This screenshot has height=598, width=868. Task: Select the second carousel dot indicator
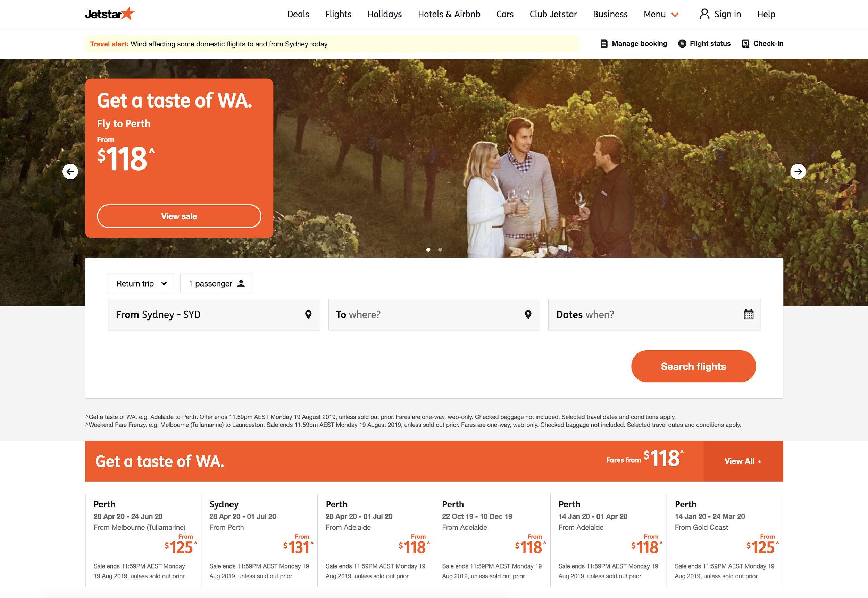[440, 249]
